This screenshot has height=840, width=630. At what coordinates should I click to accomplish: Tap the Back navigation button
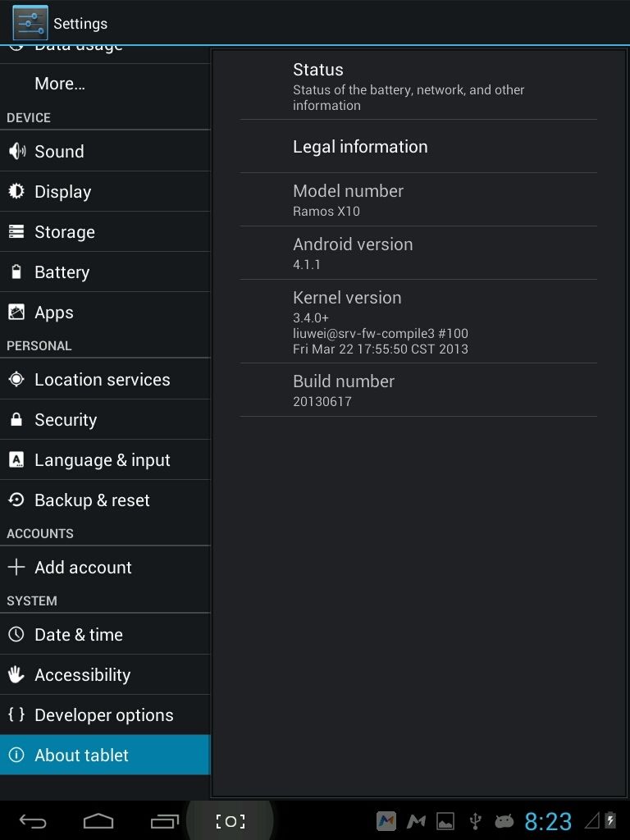(x=33, y=821)
